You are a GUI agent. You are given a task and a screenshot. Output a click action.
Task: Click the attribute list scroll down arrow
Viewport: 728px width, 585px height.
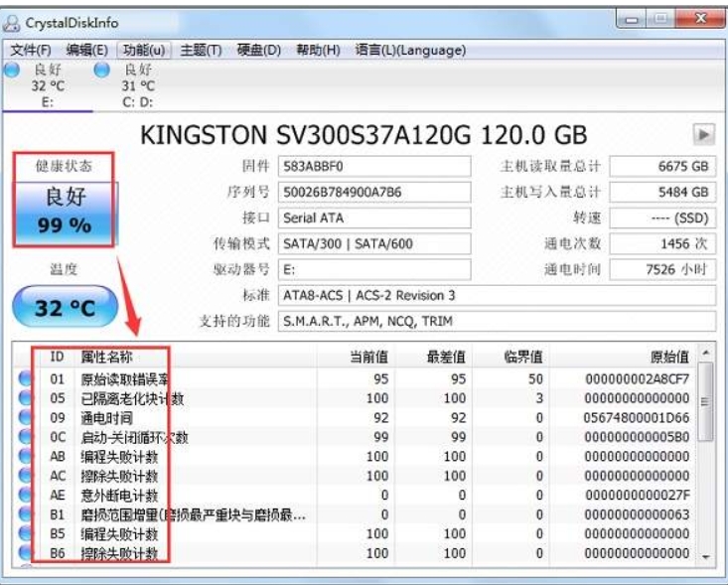point(706,556)
